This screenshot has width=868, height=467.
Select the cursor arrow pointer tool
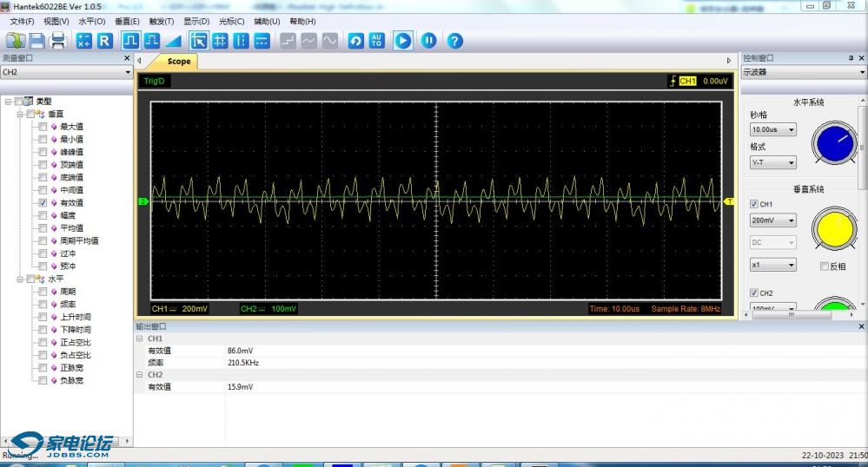(199, 41)
